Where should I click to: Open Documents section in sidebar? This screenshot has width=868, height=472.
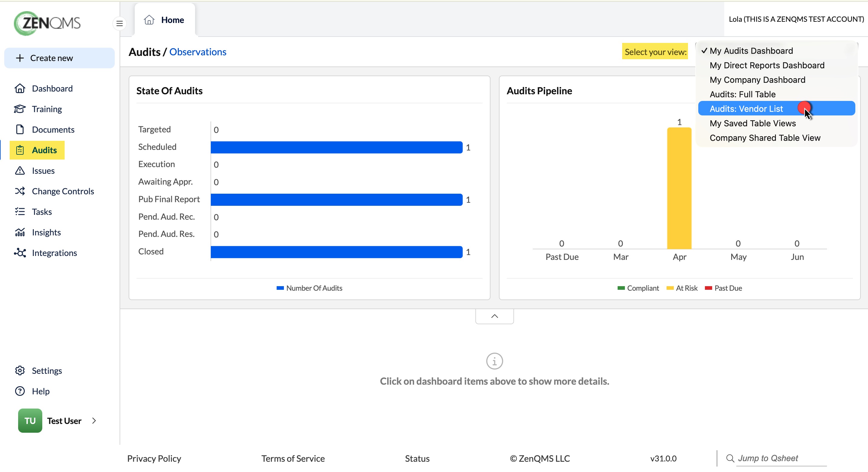(53, 129)
